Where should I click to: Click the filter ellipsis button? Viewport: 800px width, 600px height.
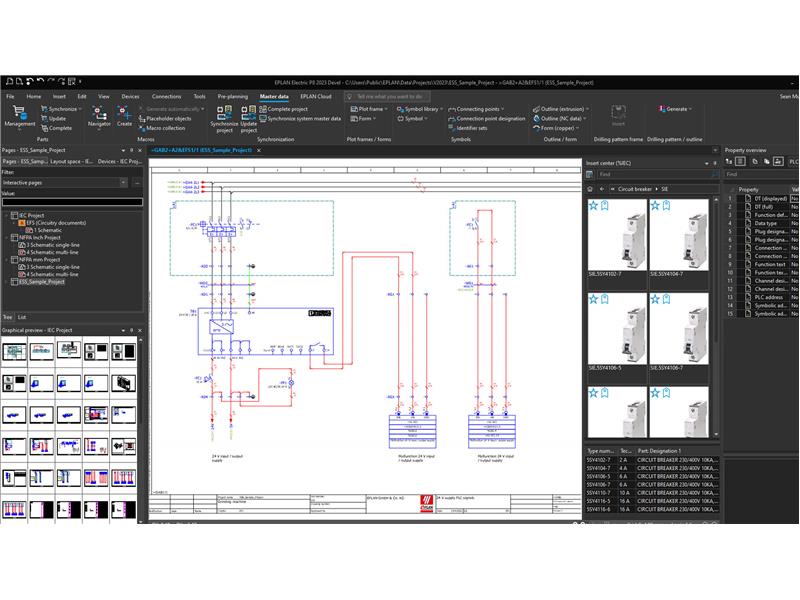137,183
